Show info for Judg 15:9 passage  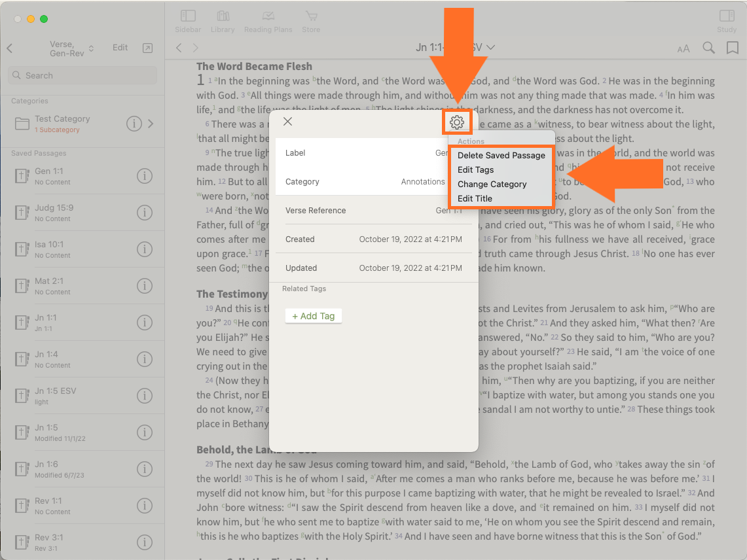(144, 213)
